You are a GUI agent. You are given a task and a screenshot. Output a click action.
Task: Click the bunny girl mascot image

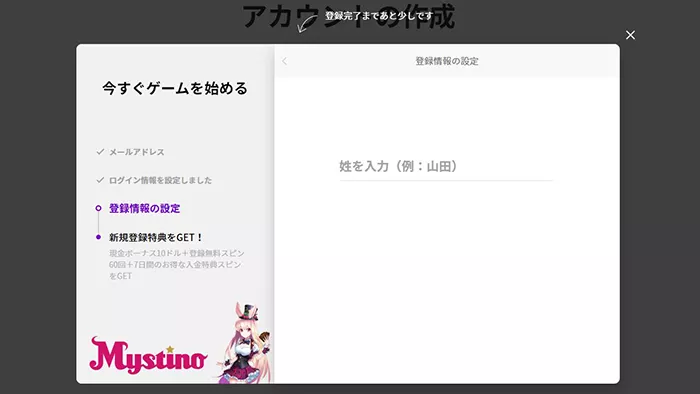pos(244,343)
